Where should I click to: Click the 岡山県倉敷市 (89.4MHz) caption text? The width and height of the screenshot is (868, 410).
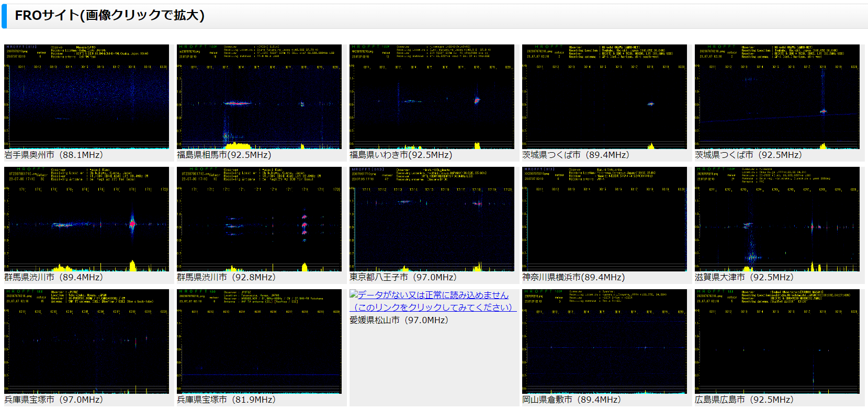(571, 400)
